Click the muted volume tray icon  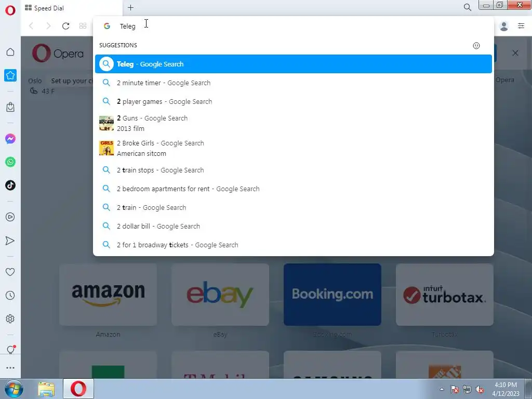pyautogui.click(x=480, y=390)
